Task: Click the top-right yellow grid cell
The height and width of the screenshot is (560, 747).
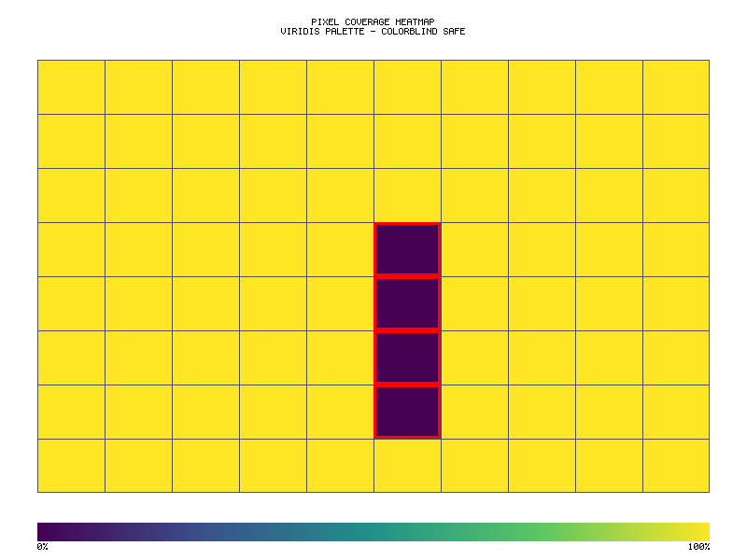Action: tap(676, 86)
